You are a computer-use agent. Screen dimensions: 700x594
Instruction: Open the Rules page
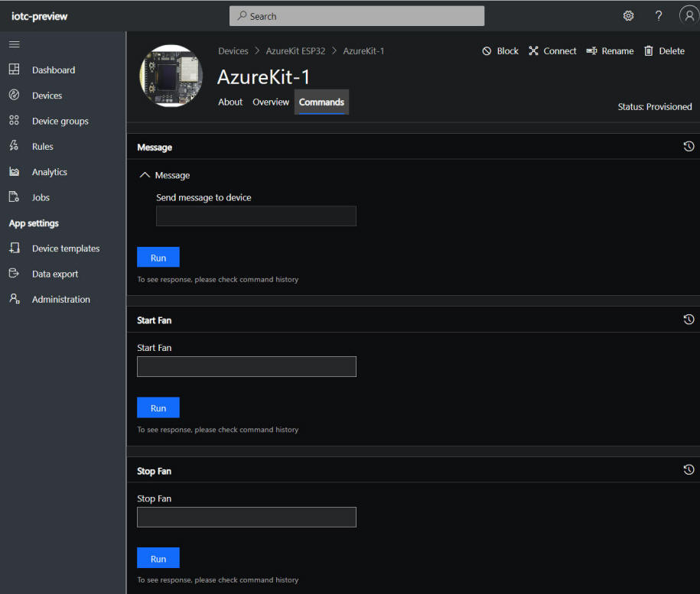42,146
